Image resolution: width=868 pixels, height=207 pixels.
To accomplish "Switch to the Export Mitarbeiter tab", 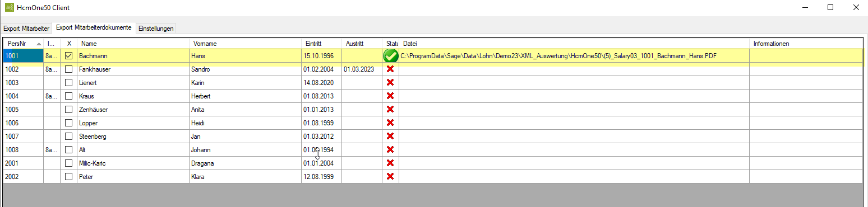I will [26, 28].
